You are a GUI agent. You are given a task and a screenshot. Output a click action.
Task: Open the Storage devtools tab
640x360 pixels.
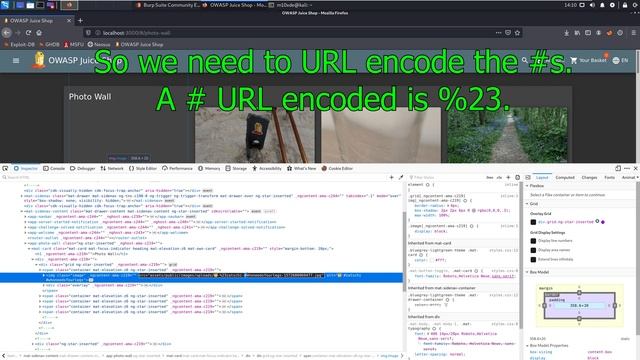click(236, 168)
